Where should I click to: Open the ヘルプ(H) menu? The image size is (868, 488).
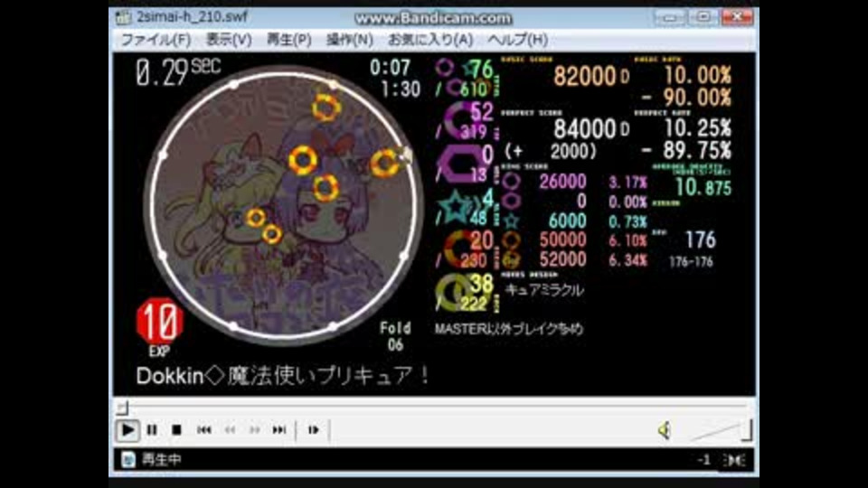[x=517, y=40]
